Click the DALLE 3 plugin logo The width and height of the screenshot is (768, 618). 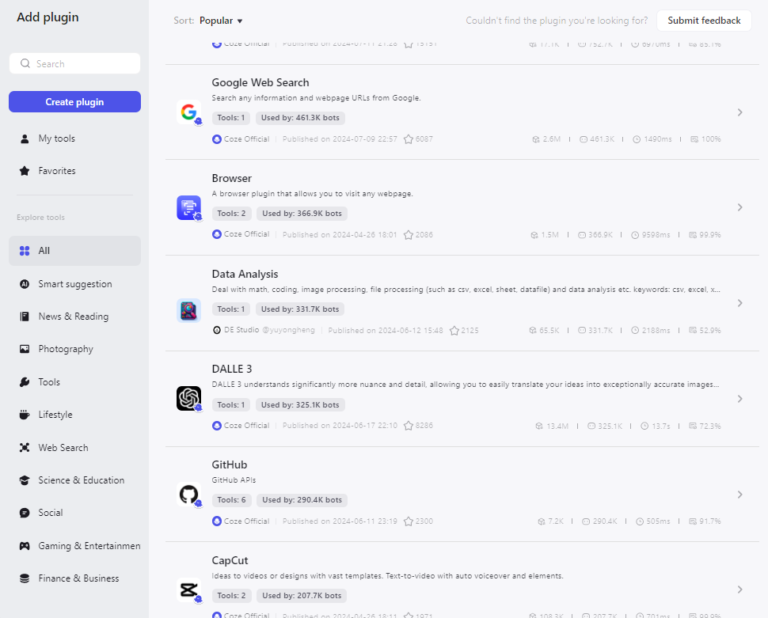tap(188, 398)
